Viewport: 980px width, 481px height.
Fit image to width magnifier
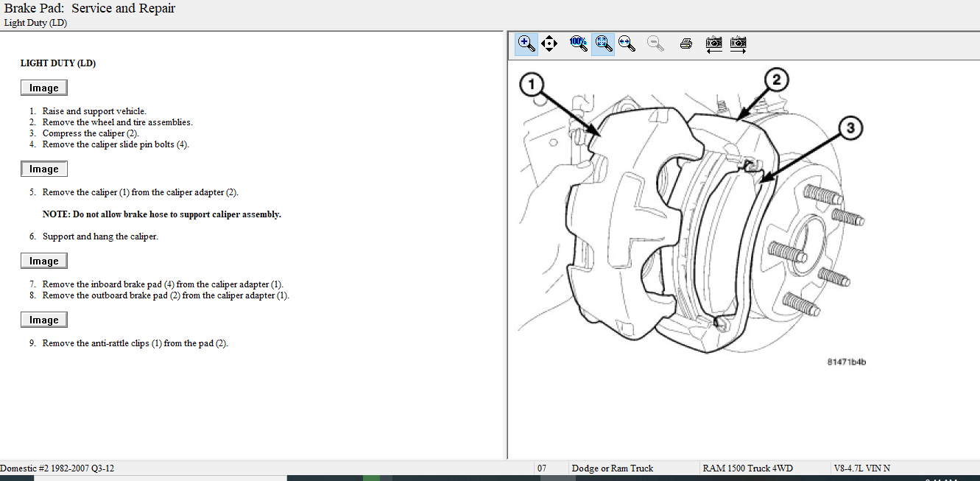tap(627, 43)
